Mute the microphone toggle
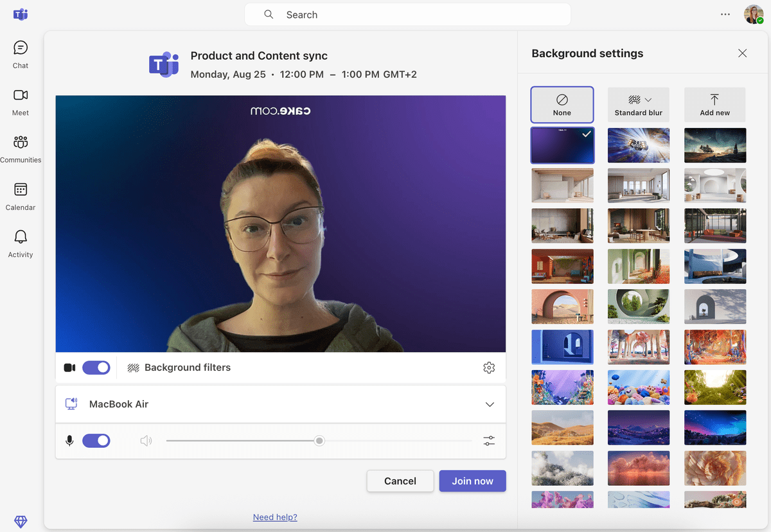 tap(96, 441)
